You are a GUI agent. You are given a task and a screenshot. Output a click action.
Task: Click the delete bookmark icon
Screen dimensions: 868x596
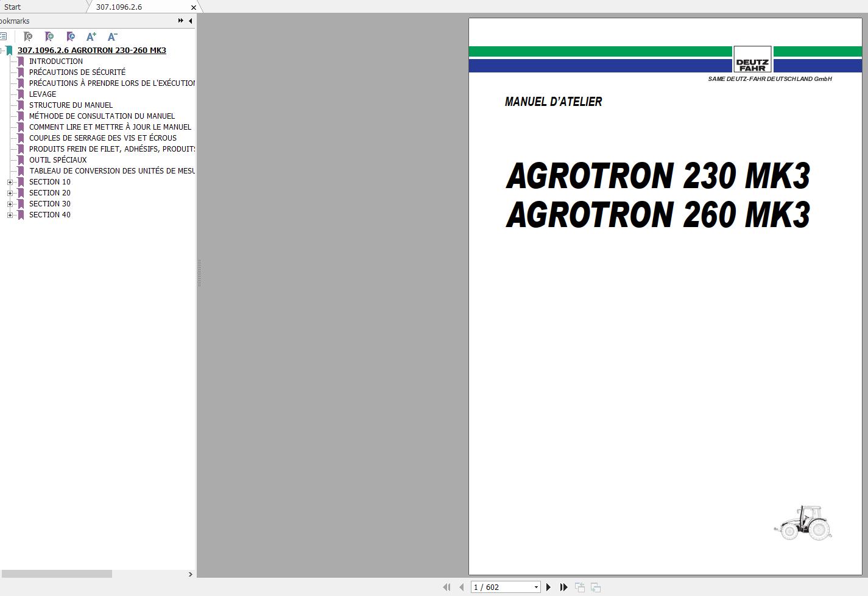tap(28, 37)
